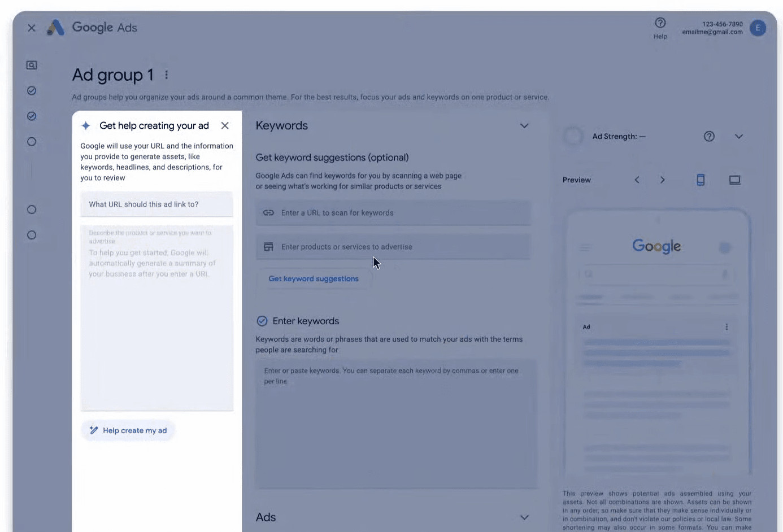
Task: Open Ad group 1 more options menu
Action: (x=166, y=75)
